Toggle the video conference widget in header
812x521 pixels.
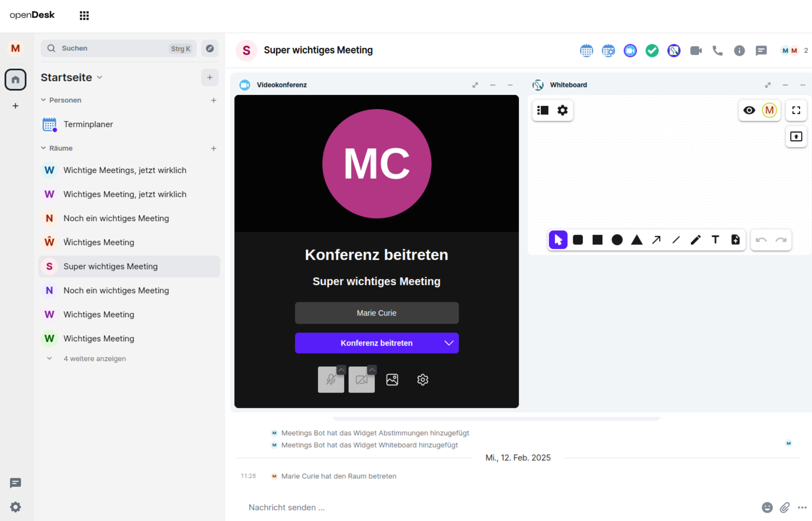click(630, 51)
